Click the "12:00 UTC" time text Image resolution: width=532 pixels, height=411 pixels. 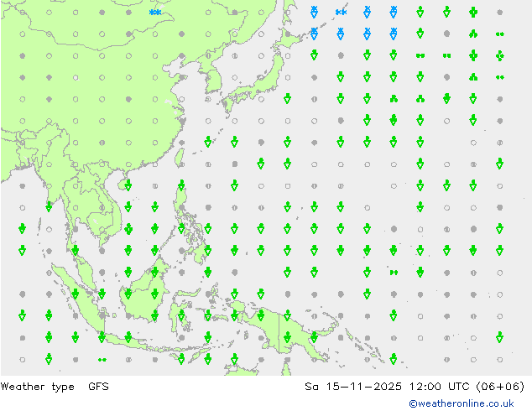click(439, 387)
